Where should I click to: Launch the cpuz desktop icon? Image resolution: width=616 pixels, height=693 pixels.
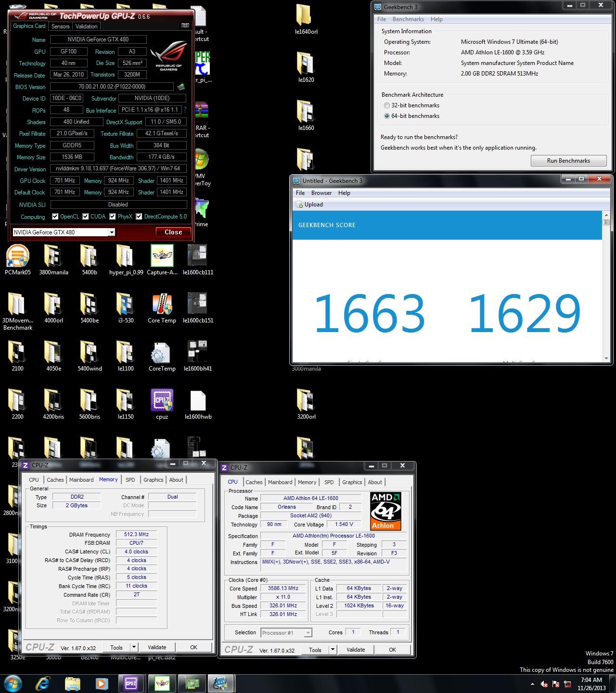(x=162, y=404)
